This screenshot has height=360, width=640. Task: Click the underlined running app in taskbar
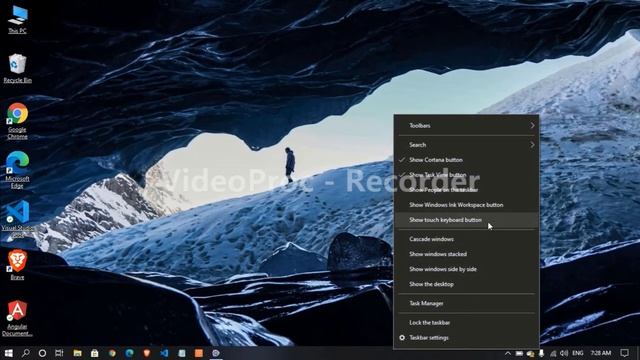tap(216, 353)
